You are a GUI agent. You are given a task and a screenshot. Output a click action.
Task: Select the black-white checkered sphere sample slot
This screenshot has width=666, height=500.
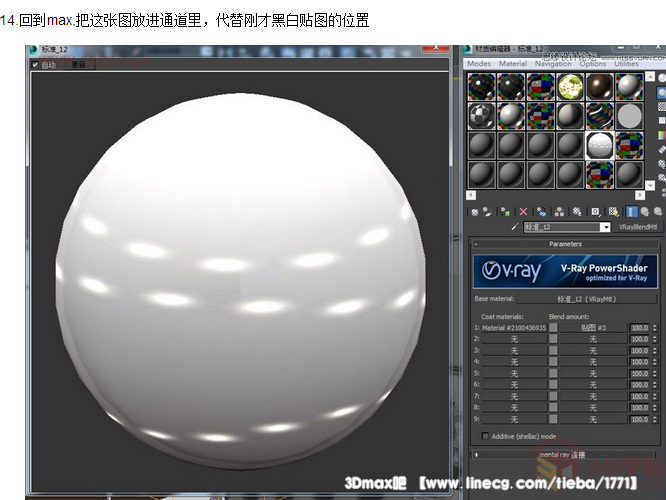[481, 116]
